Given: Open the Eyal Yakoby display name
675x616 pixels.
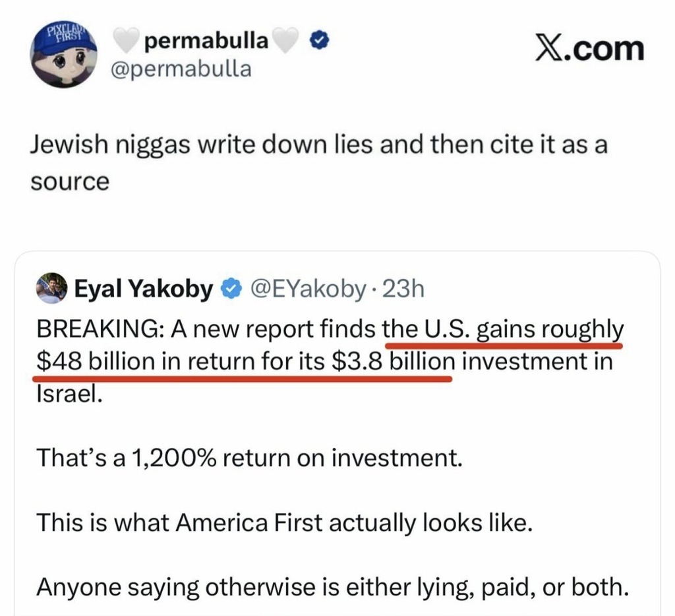Looking at the screenshot, I should point(143,289).
